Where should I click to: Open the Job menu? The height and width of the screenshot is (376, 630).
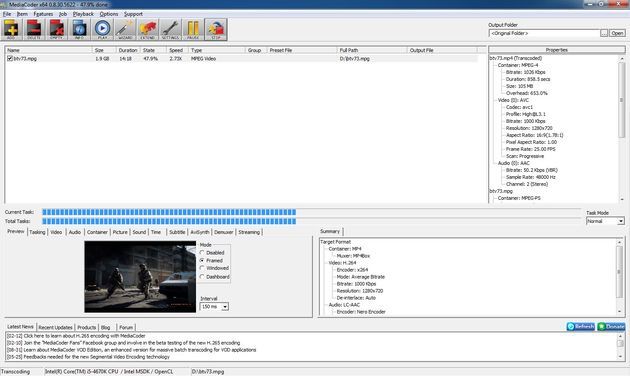(x=63, y=14)
